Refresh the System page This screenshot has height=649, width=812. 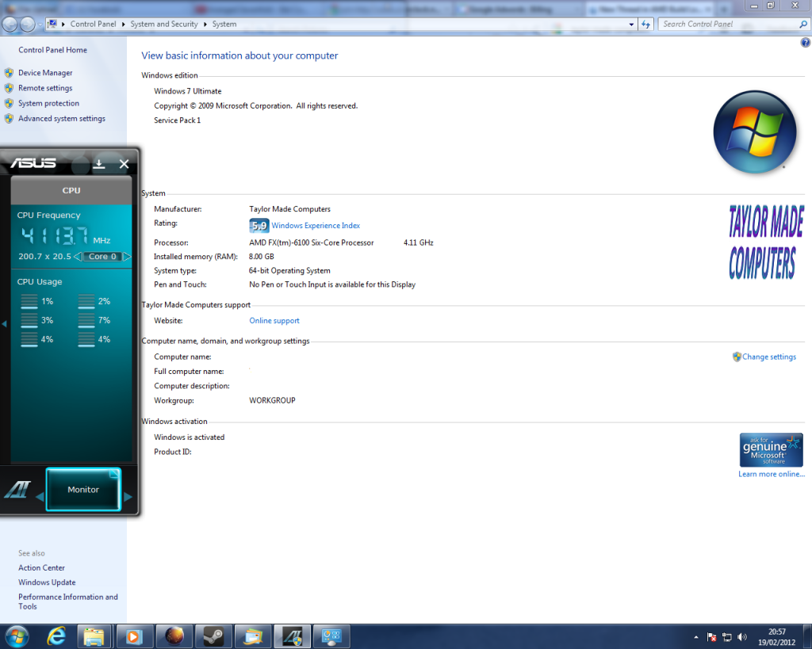[x=645, y=25]
